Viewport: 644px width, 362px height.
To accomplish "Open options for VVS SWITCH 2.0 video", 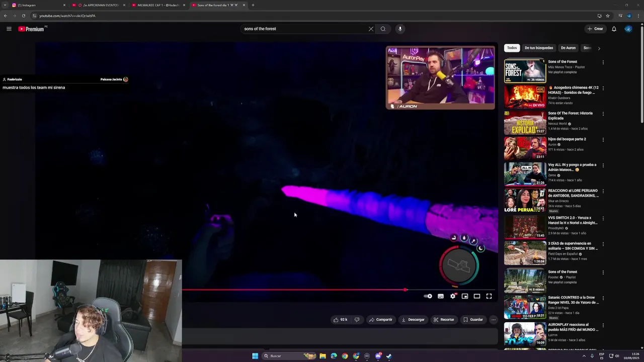I will coord(603,219).
